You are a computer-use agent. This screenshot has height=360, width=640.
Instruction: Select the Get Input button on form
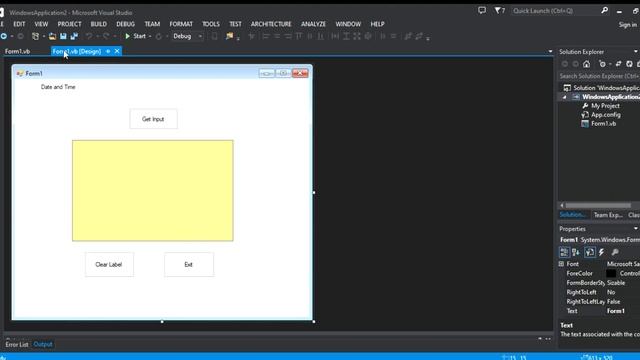153,119
